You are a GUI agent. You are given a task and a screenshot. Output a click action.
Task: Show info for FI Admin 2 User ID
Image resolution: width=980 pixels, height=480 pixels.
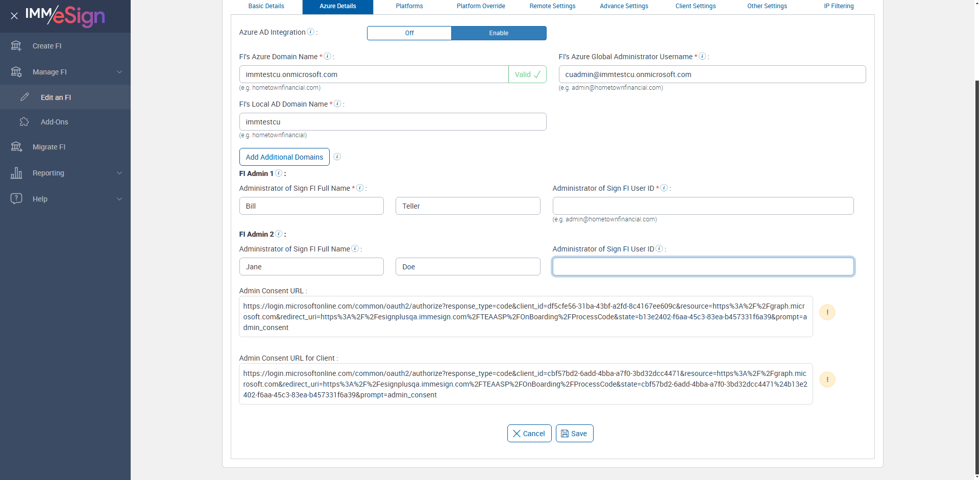coord(659,248)
